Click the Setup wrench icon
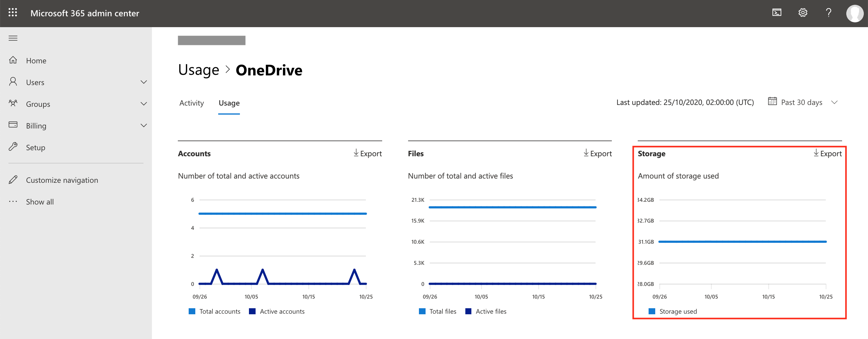This screenshot has width=868, height=339. (x=13, y=147)
